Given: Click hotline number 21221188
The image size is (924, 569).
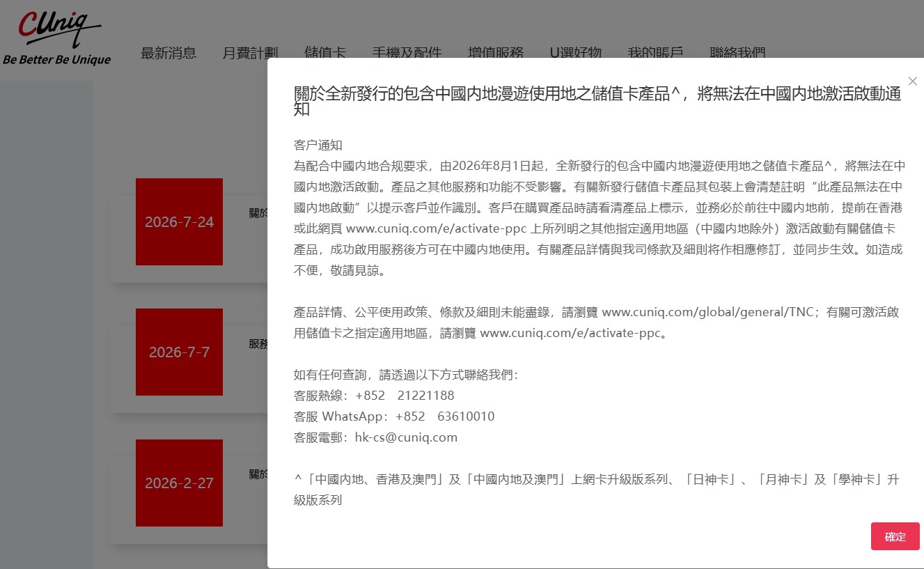Looking at the screenshot, I should 425,396.
